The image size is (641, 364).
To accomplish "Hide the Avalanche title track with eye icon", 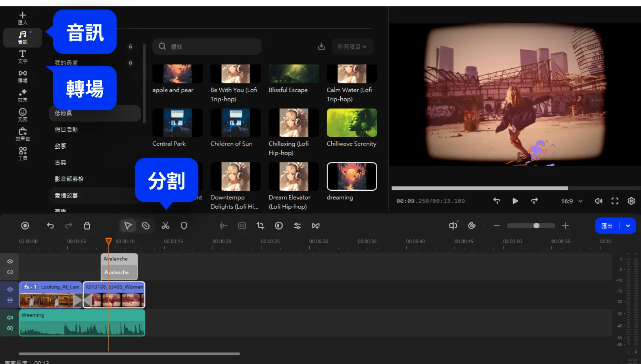I will (10, 262).
